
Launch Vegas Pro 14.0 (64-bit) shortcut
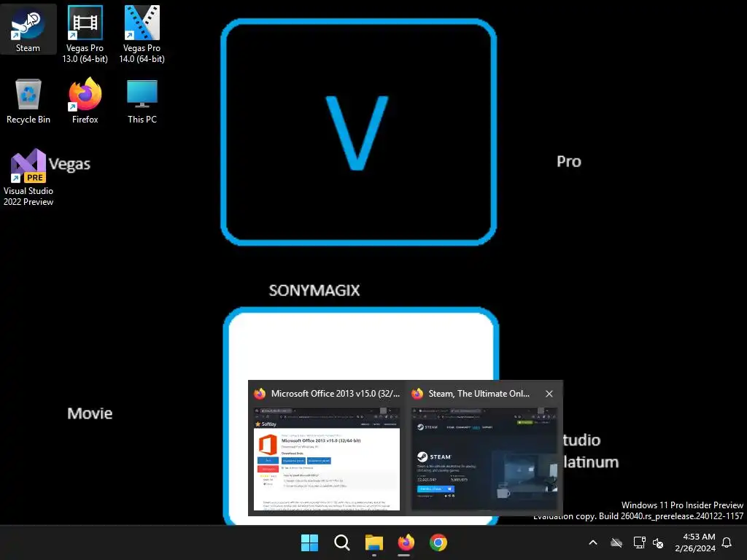coord(142,34)
